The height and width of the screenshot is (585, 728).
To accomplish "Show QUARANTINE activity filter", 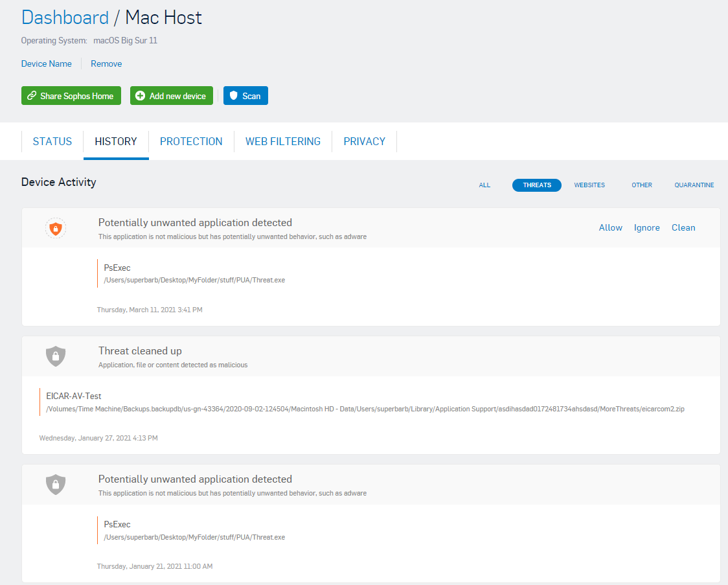I will point(694,185).
